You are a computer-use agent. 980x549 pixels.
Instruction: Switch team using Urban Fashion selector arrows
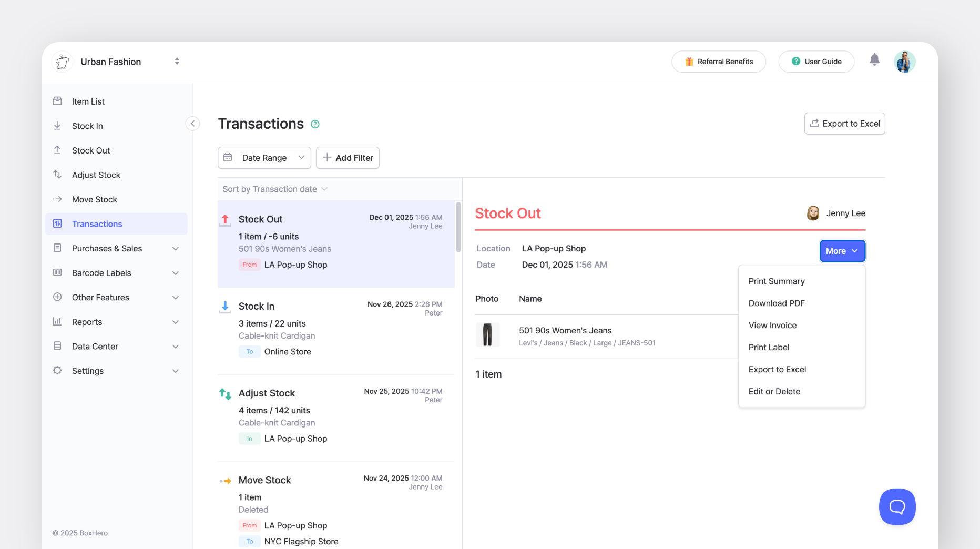click(x=177, y=62)
